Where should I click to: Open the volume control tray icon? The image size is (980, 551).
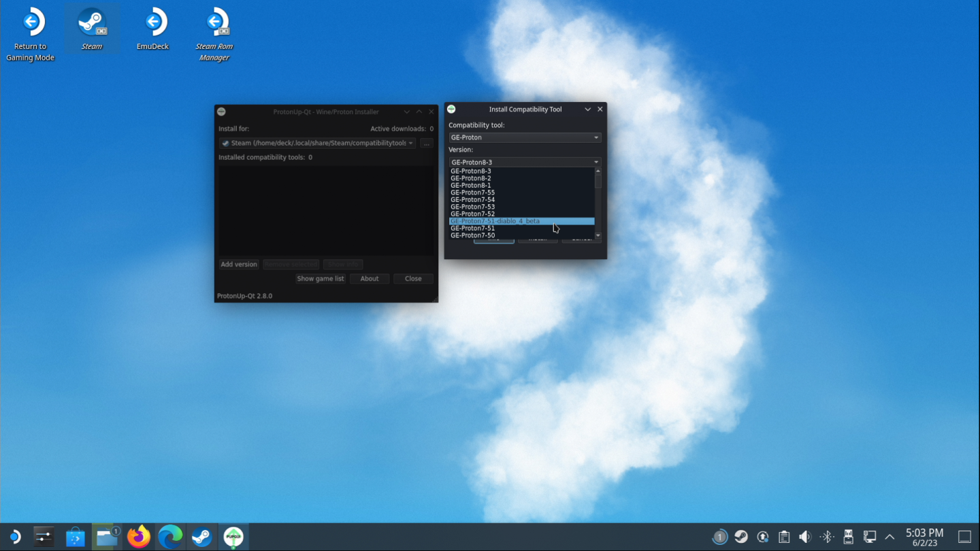(805, 537)
